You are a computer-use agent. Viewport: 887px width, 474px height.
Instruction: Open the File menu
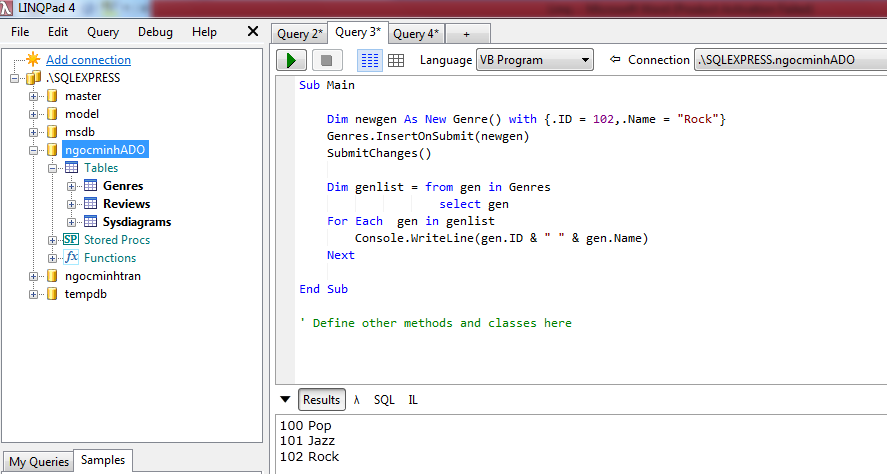coord(20,32)
